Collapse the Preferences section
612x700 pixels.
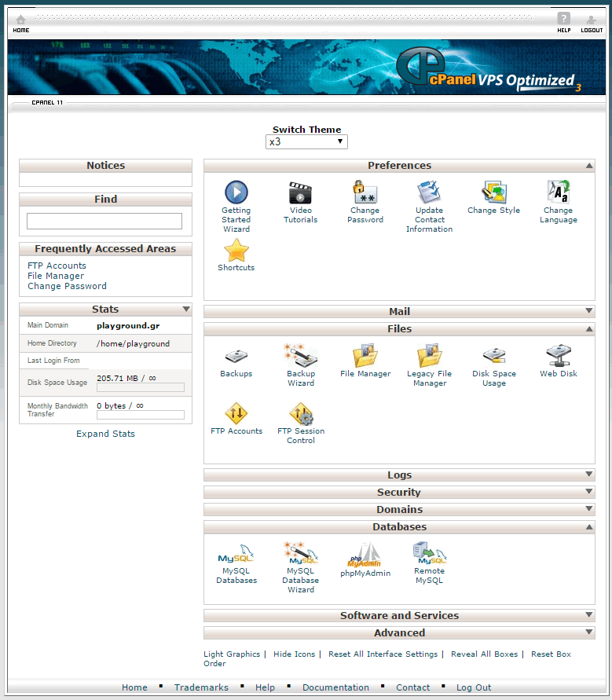[589, 166]
